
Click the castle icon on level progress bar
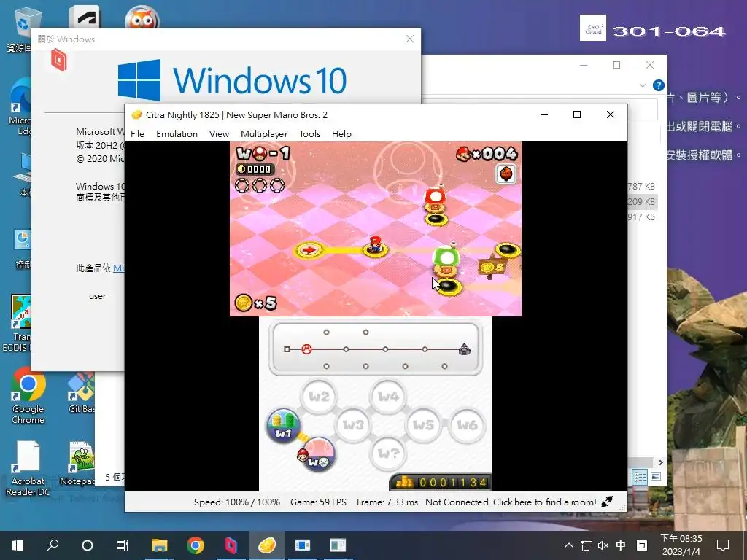[465, 349]
